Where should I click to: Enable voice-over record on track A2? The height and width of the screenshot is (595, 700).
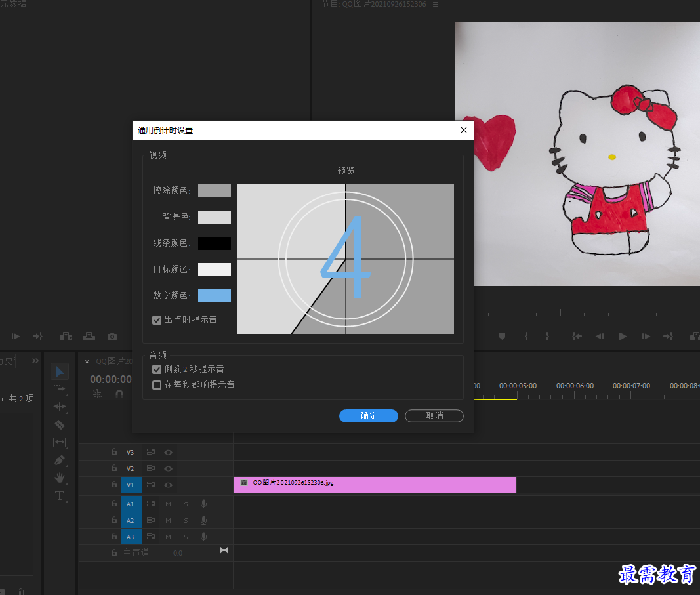pos(203,520)
